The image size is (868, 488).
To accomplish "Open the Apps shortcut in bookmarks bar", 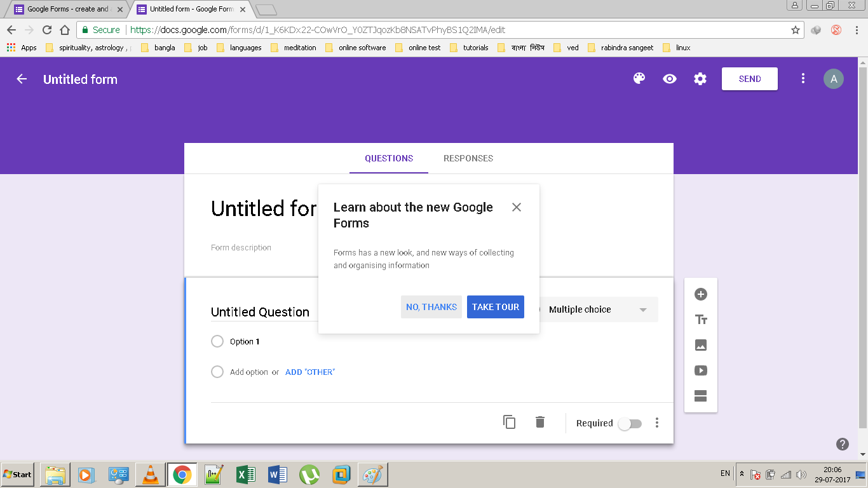I will [x=22, y=48].
